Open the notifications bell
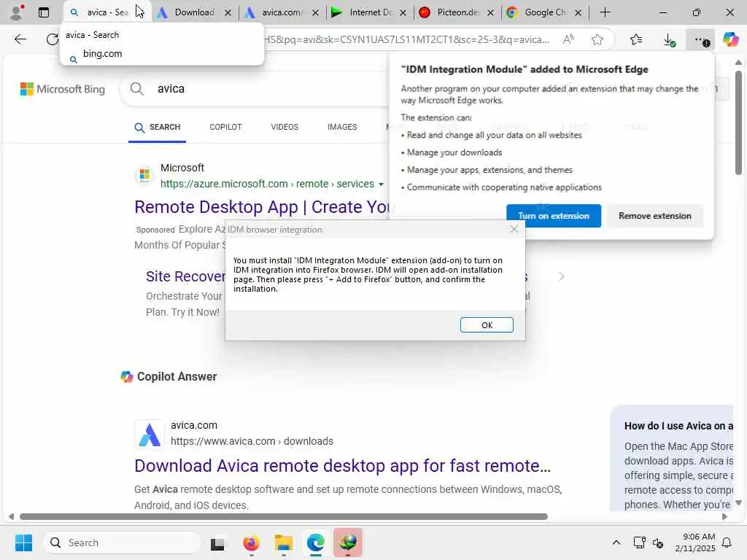 pyautogui.click(x=727, y=542)
